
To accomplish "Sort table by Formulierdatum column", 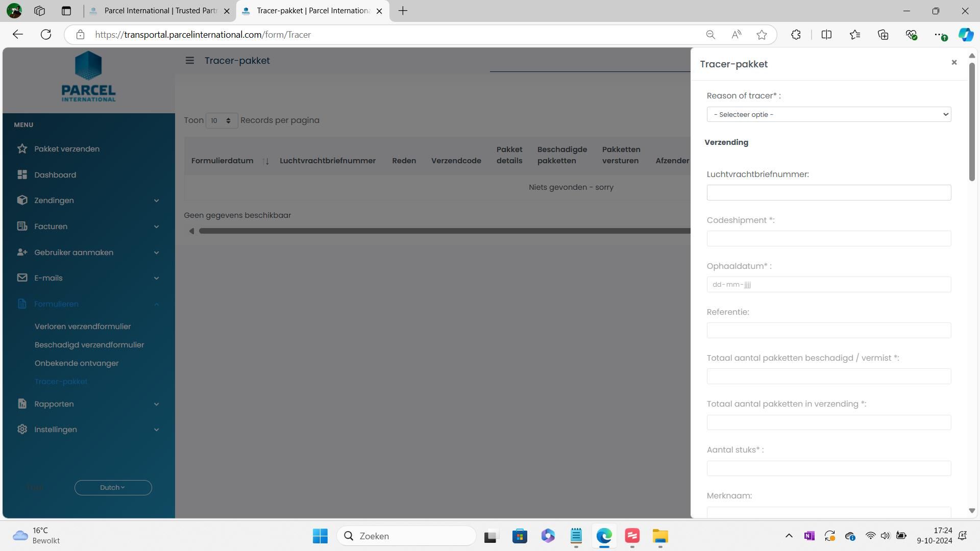I will point(223,161).
